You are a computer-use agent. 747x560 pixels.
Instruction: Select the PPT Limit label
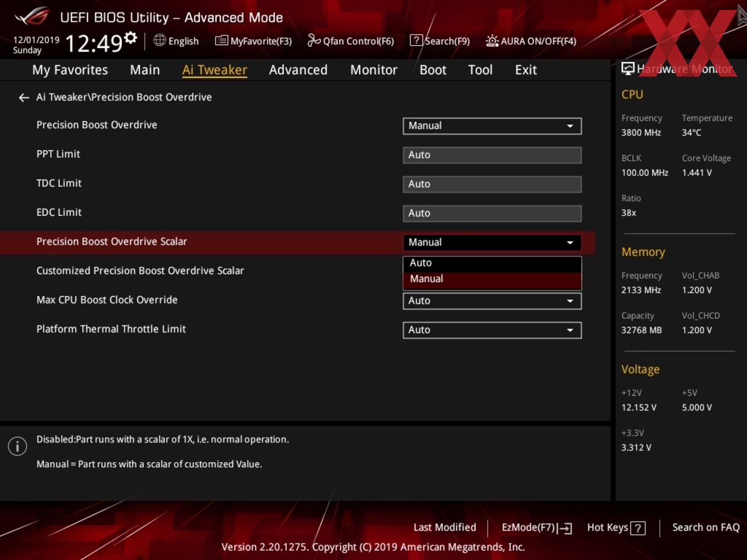tap(58, 154)
